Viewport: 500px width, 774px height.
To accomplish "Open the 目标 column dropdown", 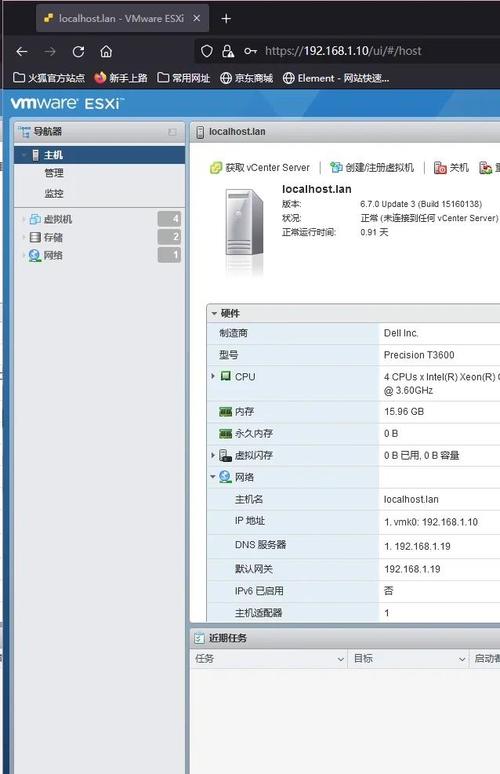I will pos(462,659).
